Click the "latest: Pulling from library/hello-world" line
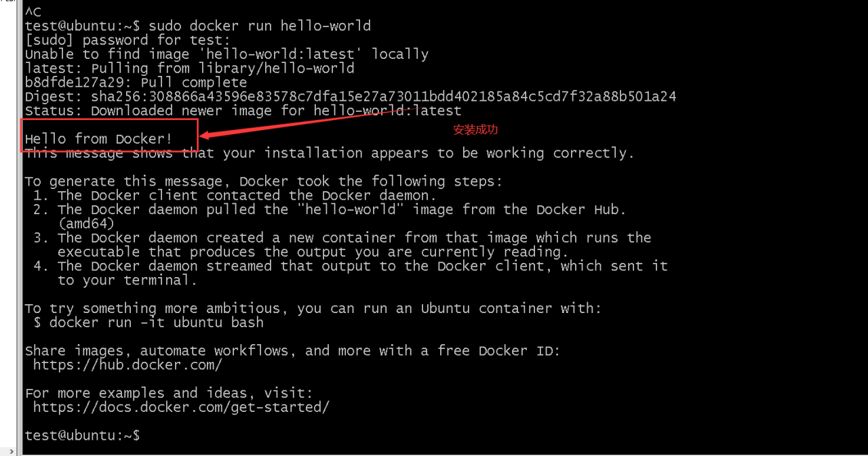 (x=189, y=68)
